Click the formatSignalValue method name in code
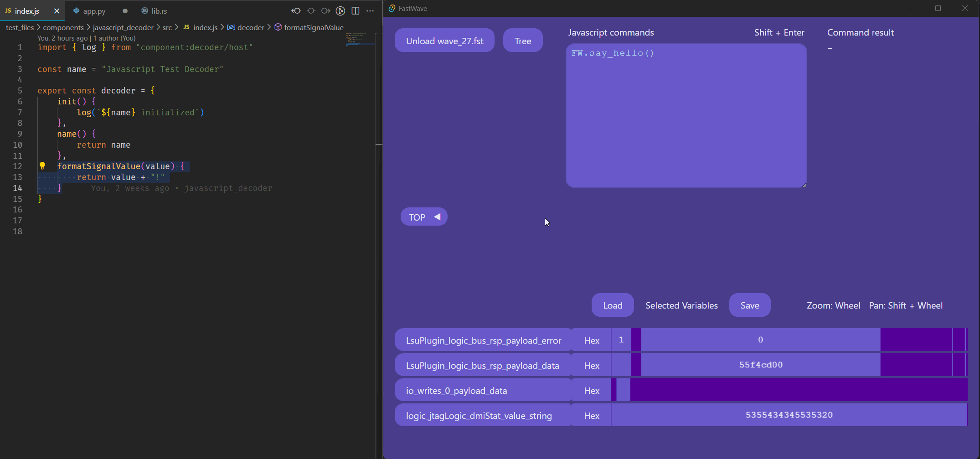 click(x=98, y=166)
